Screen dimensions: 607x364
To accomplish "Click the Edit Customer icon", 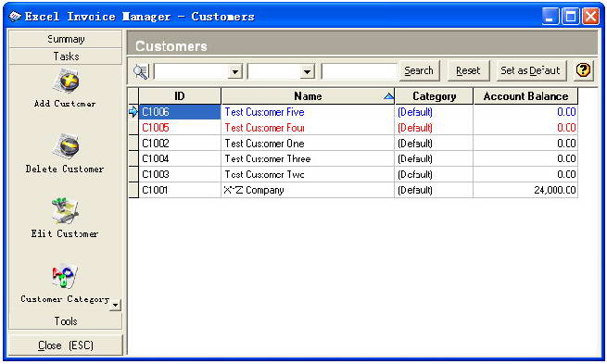I will coord(65,211).
